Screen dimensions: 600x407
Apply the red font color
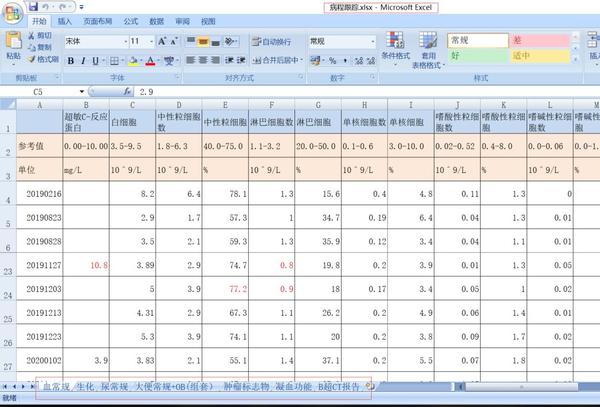click(150, 61)
